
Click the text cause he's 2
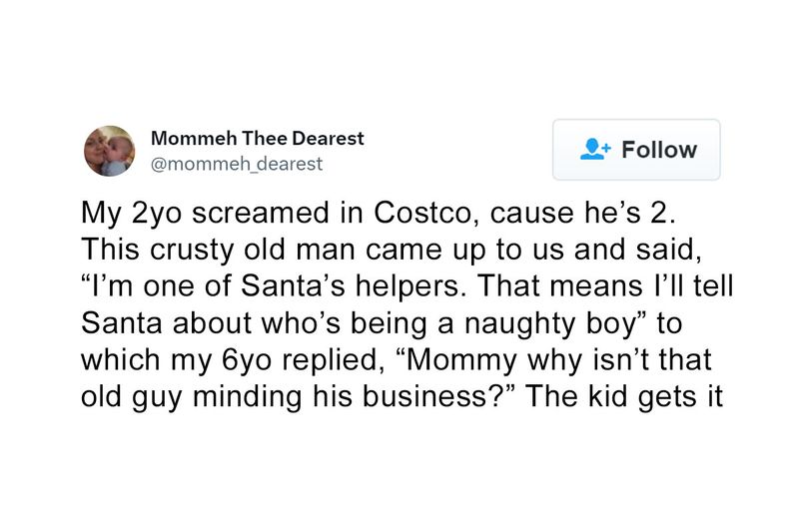[x=583, y=213]
